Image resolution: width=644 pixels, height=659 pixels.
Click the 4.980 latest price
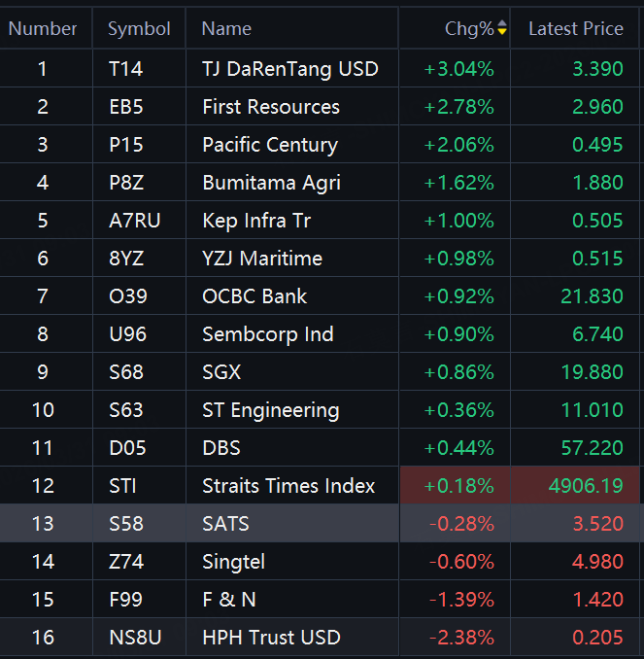(597, 562)
